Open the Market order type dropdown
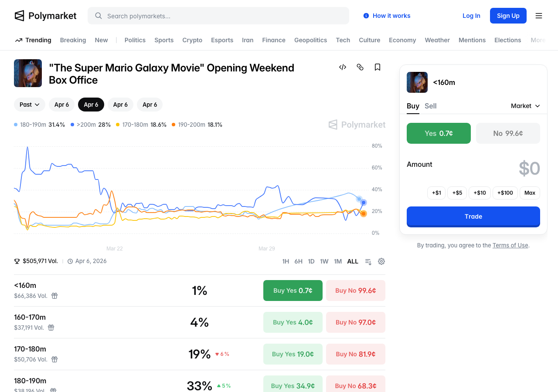Viewport: 558px width, 392px height. tap(525, 106)
